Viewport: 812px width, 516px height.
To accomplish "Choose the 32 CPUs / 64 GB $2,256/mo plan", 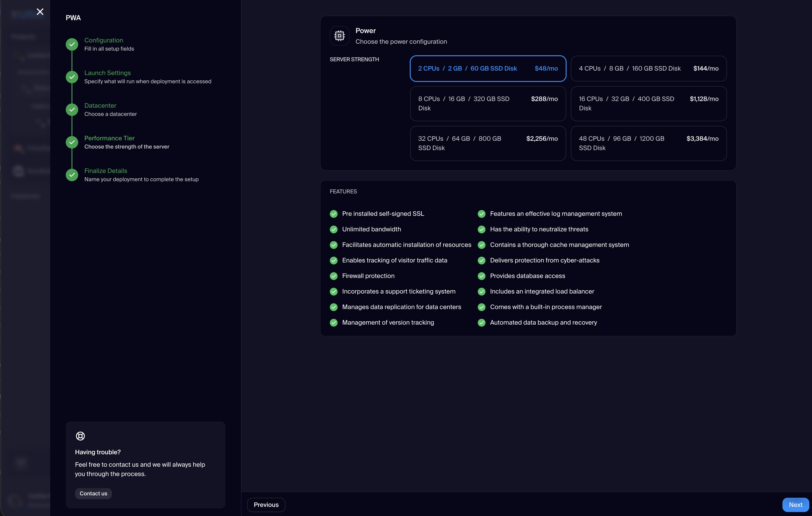I will tap(488, 143).
